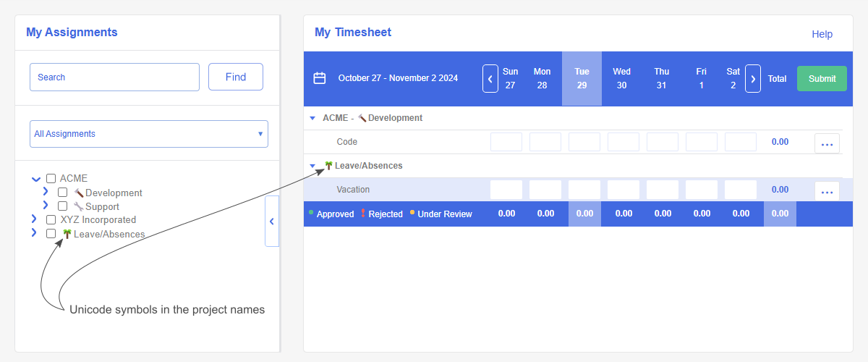The width and height of the screenshot is (868, 362).
Task: Click the My Assignments heading
Action: coord(72,32)
